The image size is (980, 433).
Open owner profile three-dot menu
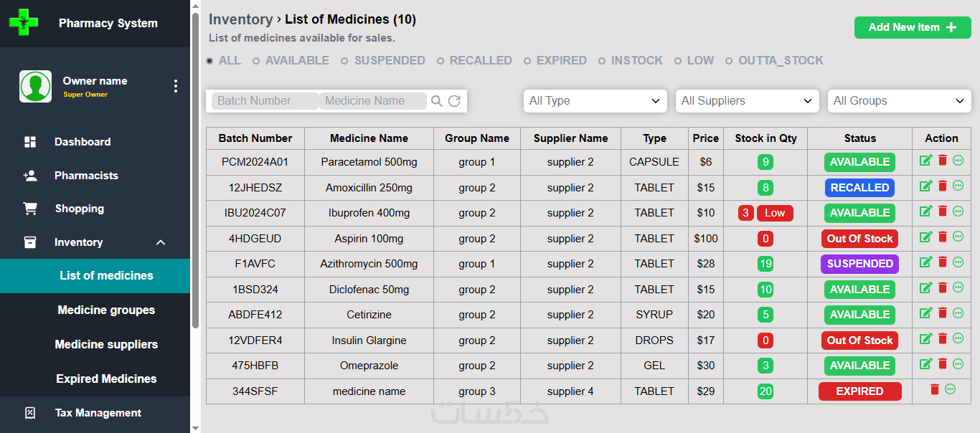point(176,86)
